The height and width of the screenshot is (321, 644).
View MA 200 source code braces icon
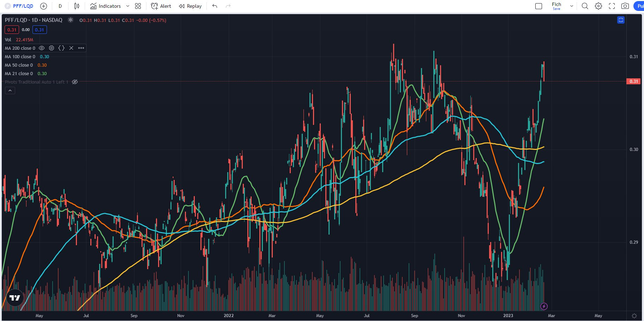[61, 48]
